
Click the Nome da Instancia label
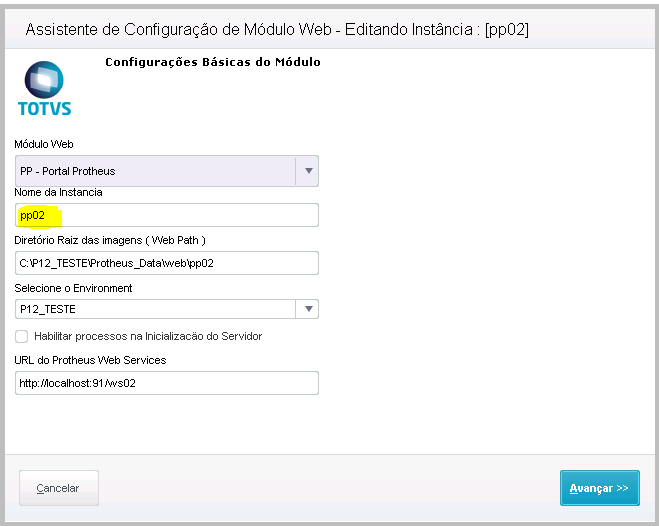click(58, 192)
